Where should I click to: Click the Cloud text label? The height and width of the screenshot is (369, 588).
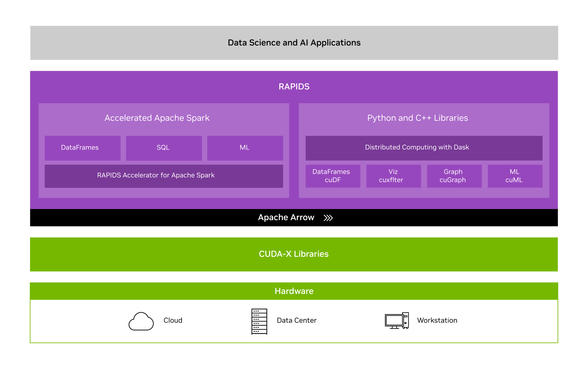coord(173,320)
